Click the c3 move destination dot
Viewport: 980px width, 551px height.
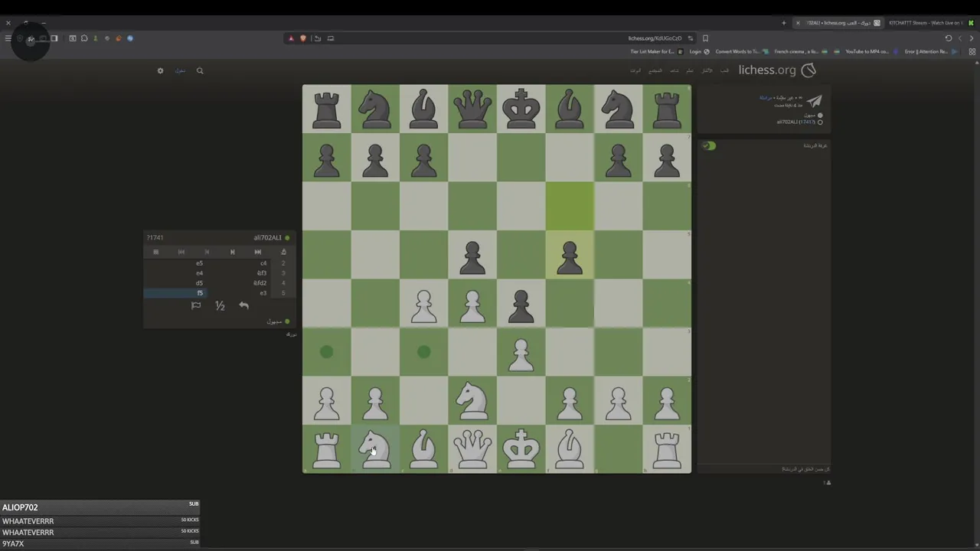coord(423,351)
